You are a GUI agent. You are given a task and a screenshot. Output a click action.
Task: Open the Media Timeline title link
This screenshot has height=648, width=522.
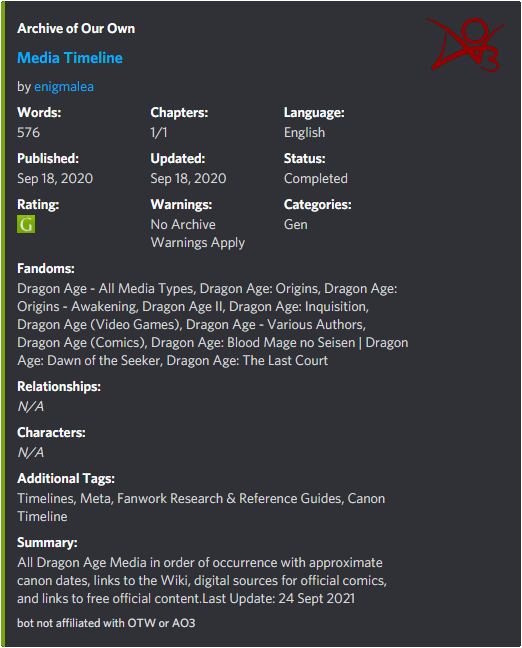tap(70, 58)
